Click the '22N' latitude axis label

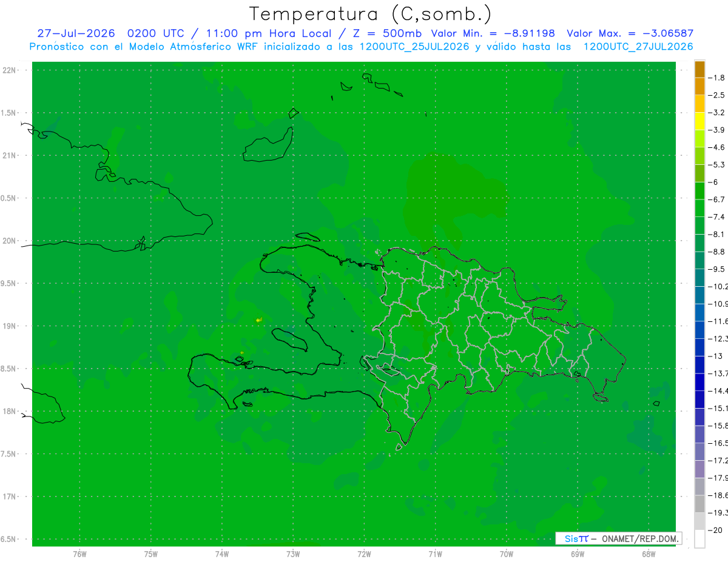(10, 70)
